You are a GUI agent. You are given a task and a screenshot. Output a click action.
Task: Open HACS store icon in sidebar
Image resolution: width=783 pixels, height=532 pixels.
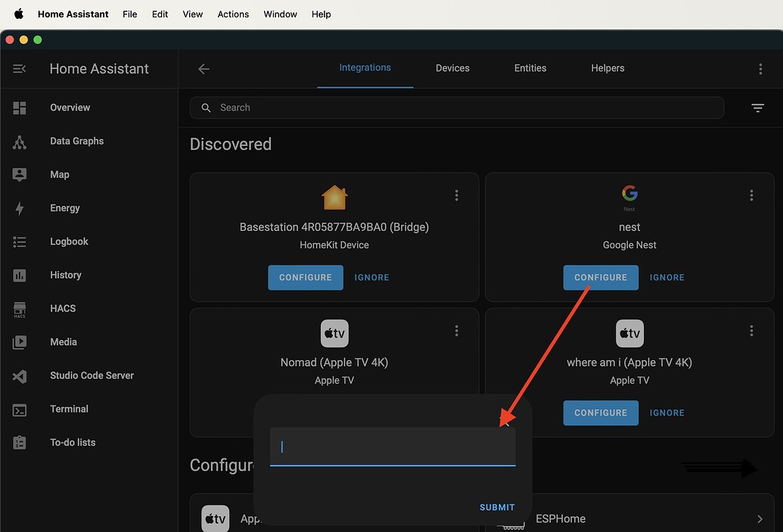20,309
